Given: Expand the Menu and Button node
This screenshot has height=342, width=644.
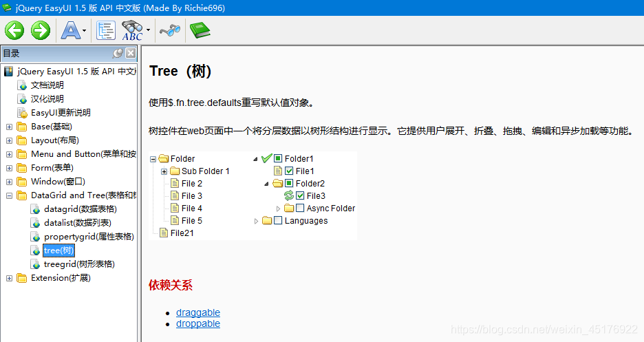Looking at the screenshot, I should pos(9,154).
